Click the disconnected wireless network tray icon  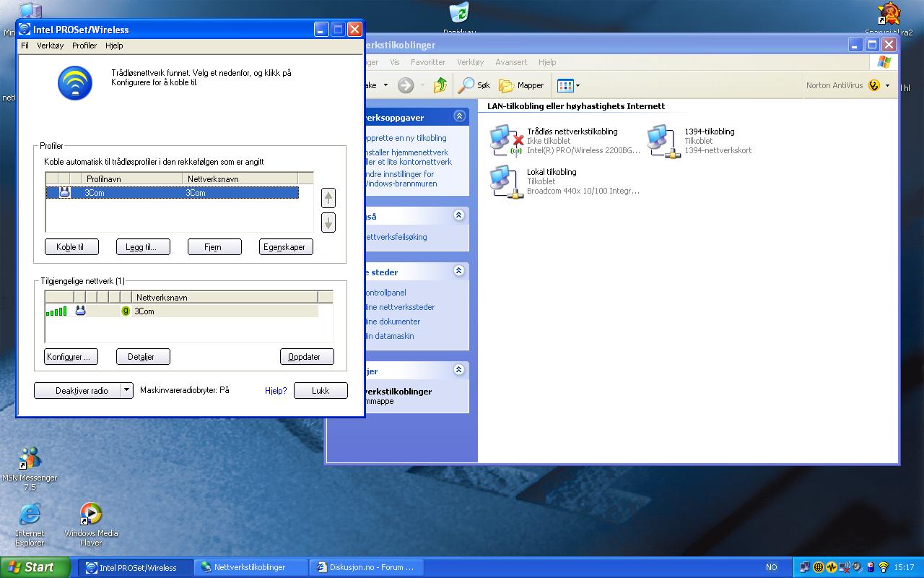[844, 567]
